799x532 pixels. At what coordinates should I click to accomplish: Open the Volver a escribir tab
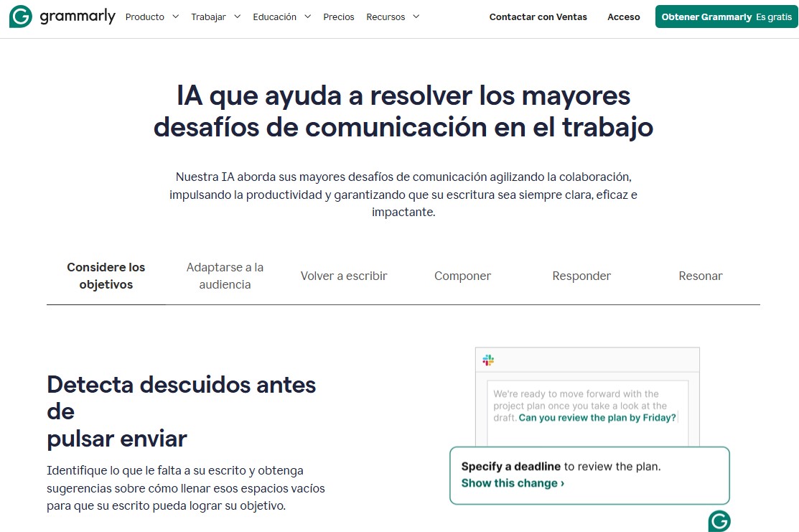pos(344,276)
